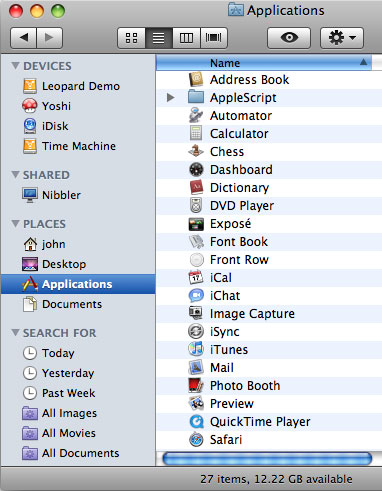382x491 pixels.
Task: Select the Dashboard gauge icon
Action: pyautogui.click(x=196, y=170)
